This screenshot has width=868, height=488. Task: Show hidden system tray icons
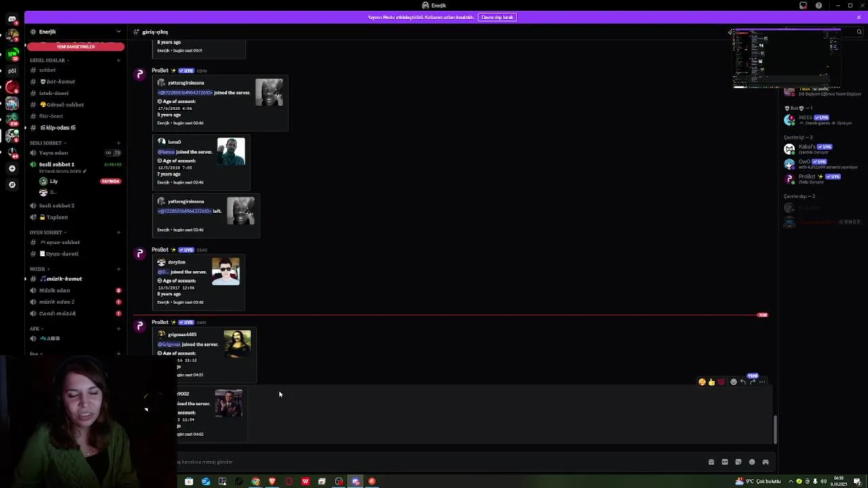point(791,482)
